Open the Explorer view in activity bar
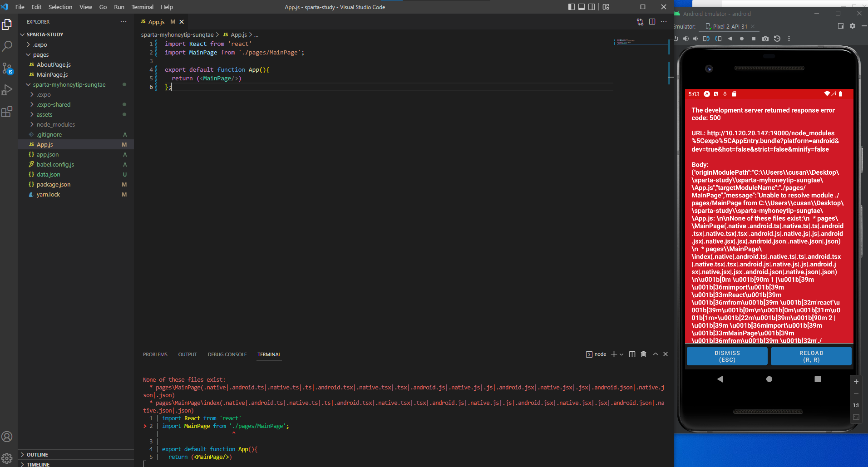The image size is (868, 467). pos(7,25)
